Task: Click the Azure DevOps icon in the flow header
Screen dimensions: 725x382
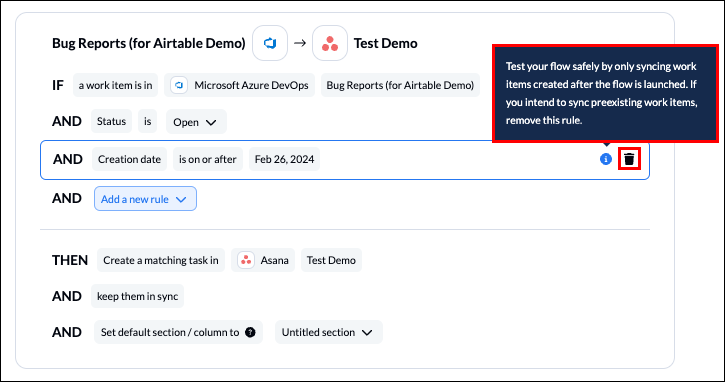Action: click(270, 43)
